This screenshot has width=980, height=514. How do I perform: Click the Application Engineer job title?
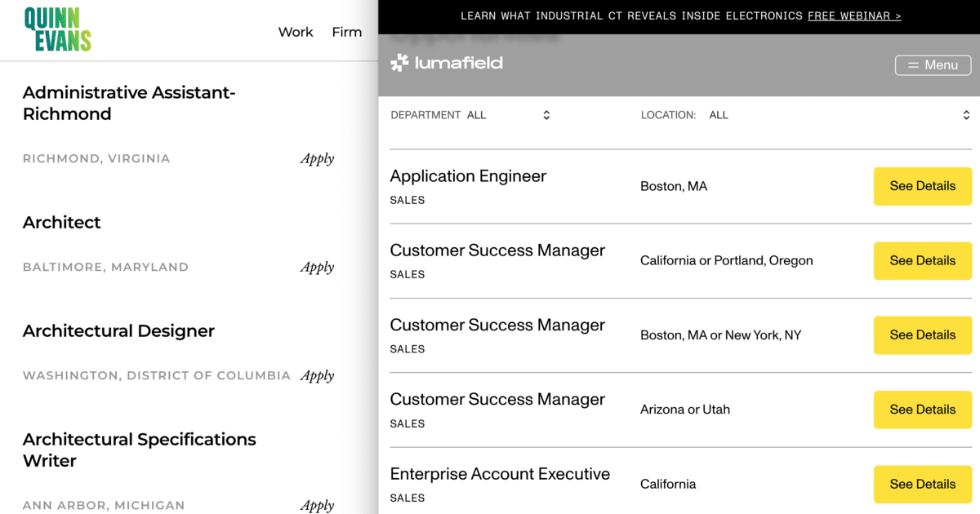[x=468, y=175]
